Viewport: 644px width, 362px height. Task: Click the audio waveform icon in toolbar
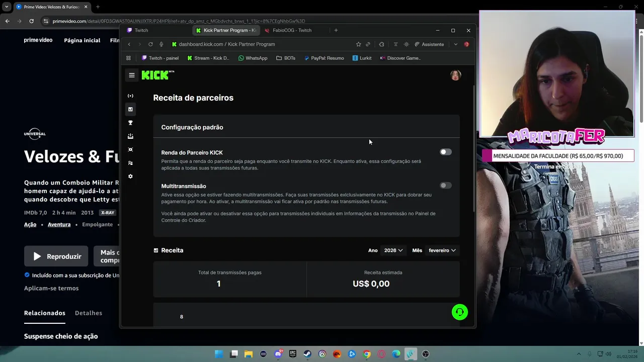[406, 44]
